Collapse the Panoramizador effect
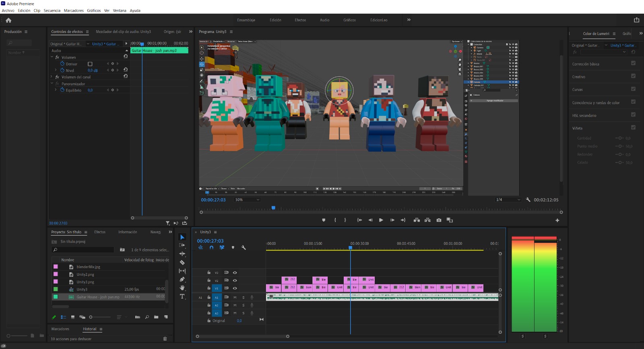 (x=52, y=84)
